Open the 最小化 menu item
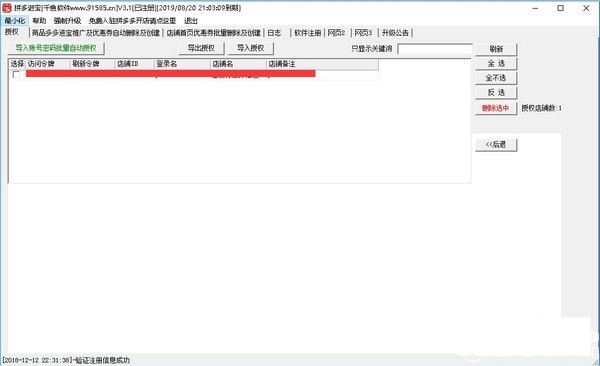The image size is (600, 366). pos(15,21)
